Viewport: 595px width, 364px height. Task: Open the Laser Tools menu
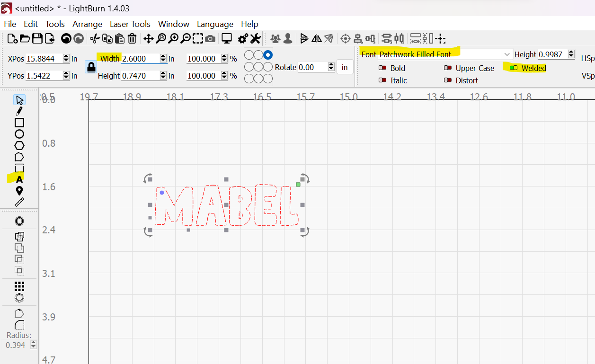[x=130, y=24]
